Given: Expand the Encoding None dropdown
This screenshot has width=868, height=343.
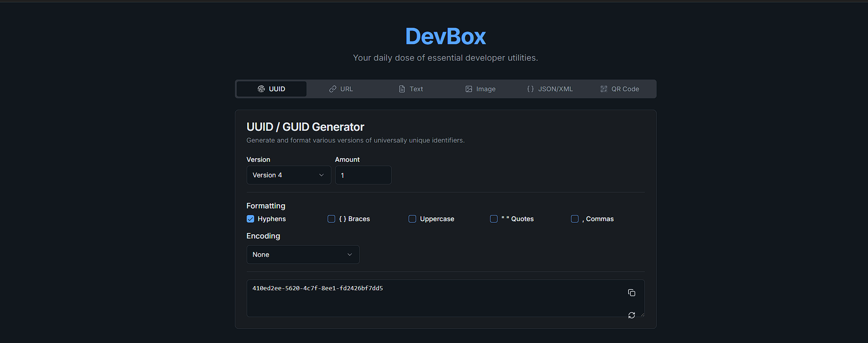Looking at the screenshot, I should [x=303, y=255].
